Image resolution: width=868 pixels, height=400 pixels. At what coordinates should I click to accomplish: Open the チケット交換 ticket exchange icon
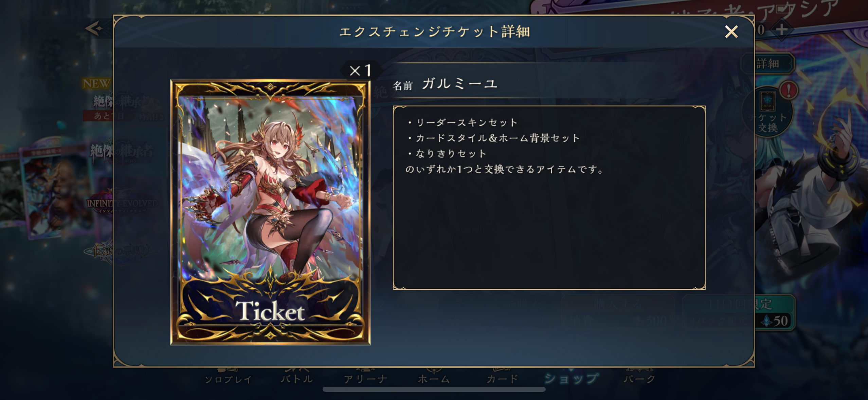tap(768, 111)
